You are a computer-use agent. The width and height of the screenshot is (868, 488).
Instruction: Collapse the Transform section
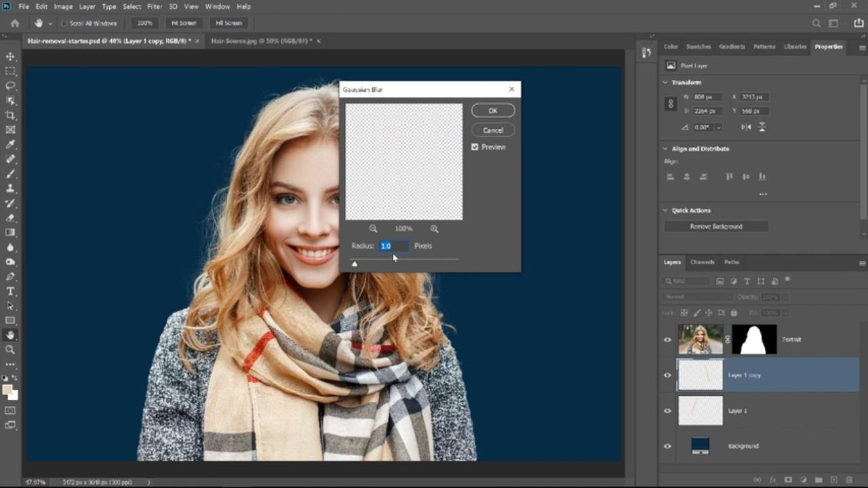point(665,82)
